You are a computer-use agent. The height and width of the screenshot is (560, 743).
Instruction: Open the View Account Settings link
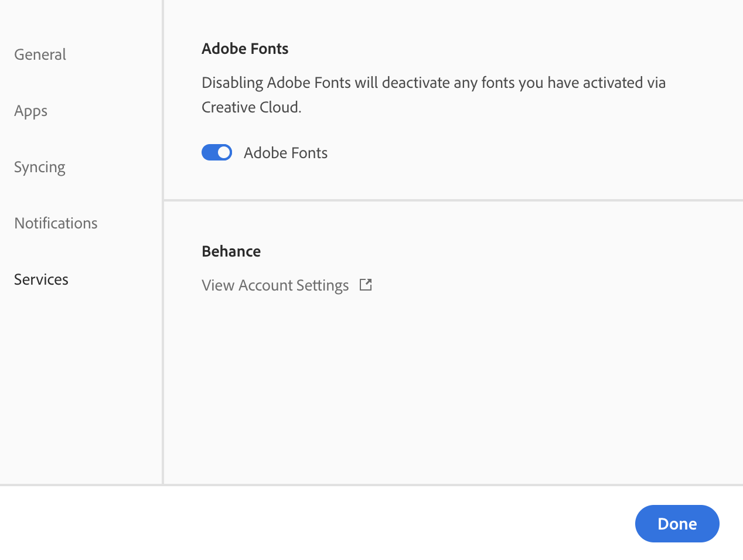point(275,285)
